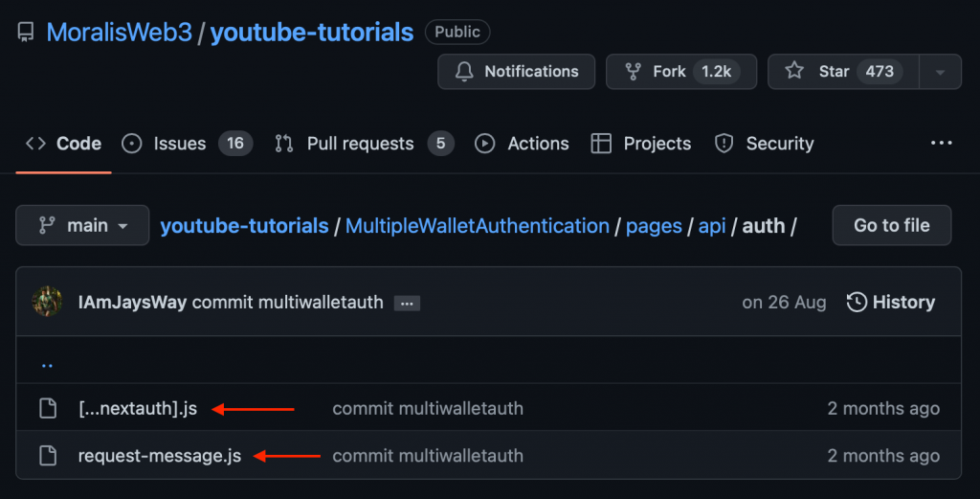980x499 pixels.
Task: View the 1.2k fork count
Action: [x=716, y=71]
